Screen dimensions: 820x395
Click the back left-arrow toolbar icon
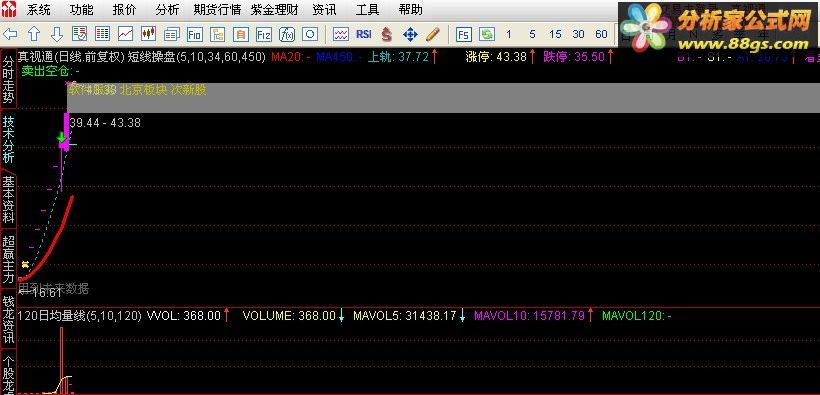(x=10, y=35)
